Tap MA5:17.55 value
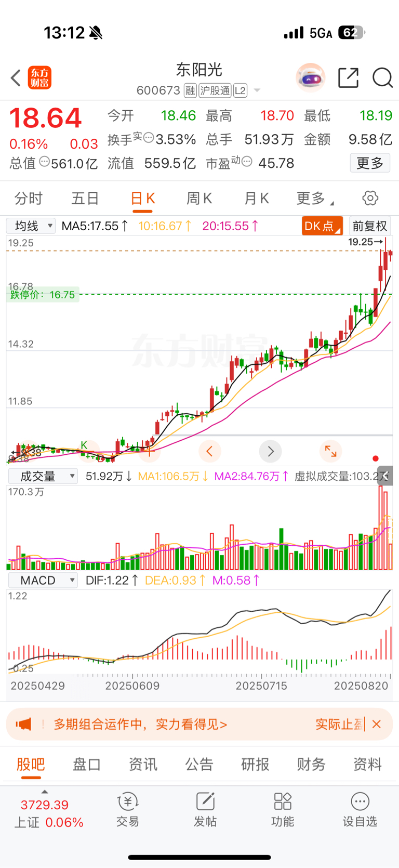Image resolution: width=399 pixels, height=868 pixels. (95, 226)
